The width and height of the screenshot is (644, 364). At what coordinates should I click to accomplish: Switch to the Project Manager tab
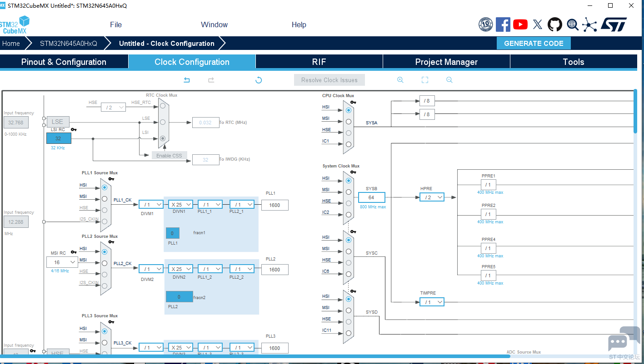click(446, 62)
